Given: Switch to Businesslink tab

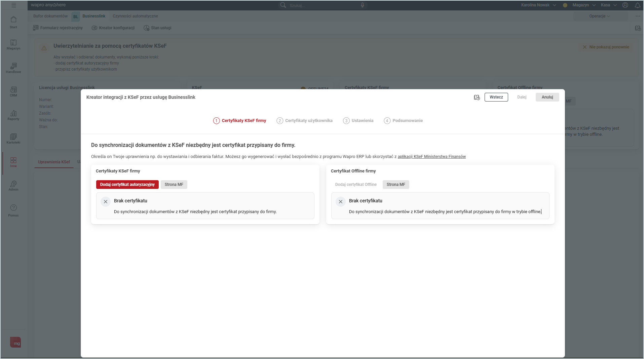Looking at the screenshot, I should [x=94, y=16].
